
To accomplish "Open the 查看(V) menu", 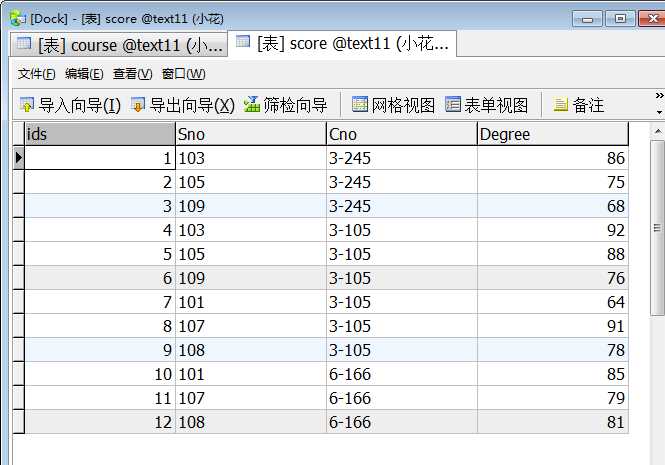I will 132,74.
